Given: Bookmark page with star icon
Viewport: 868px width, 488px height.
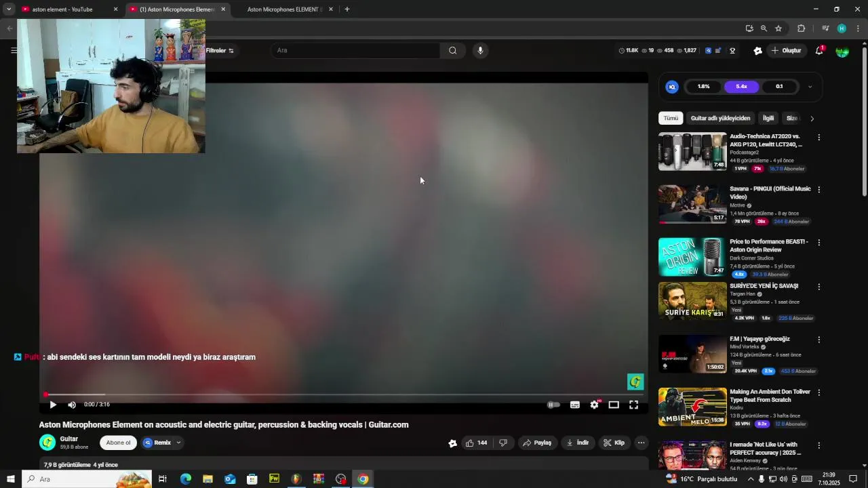Looking at the screenshot, I should click(778, 28).
